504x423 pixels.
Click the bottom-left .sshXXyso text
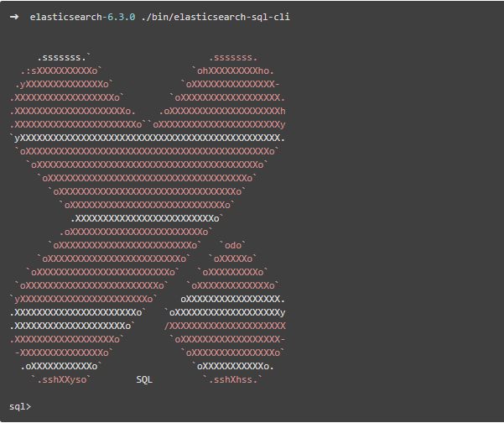61,379
